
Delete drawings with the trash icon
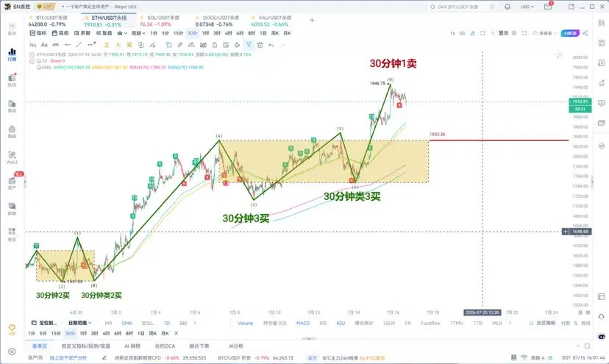pyautogui.click(x=260, y=45)
